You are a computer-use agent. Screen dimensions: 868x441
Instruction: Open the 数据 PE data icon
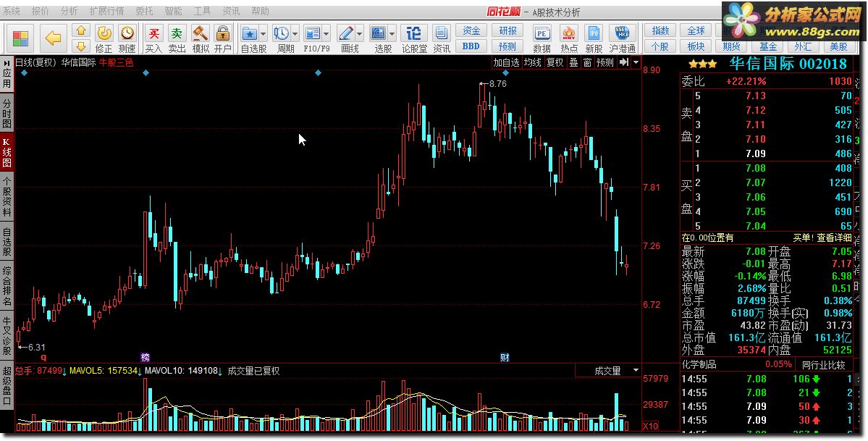click(x=542, y=39)
